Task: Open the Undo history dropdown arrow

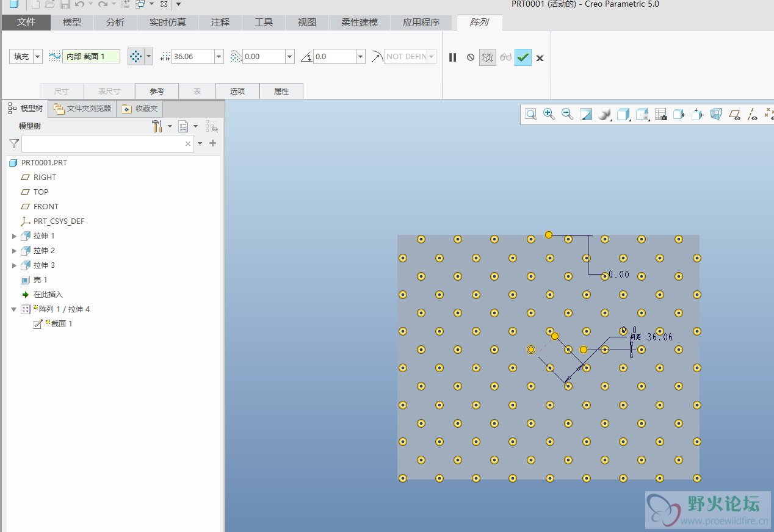Action: coord(90,4)
